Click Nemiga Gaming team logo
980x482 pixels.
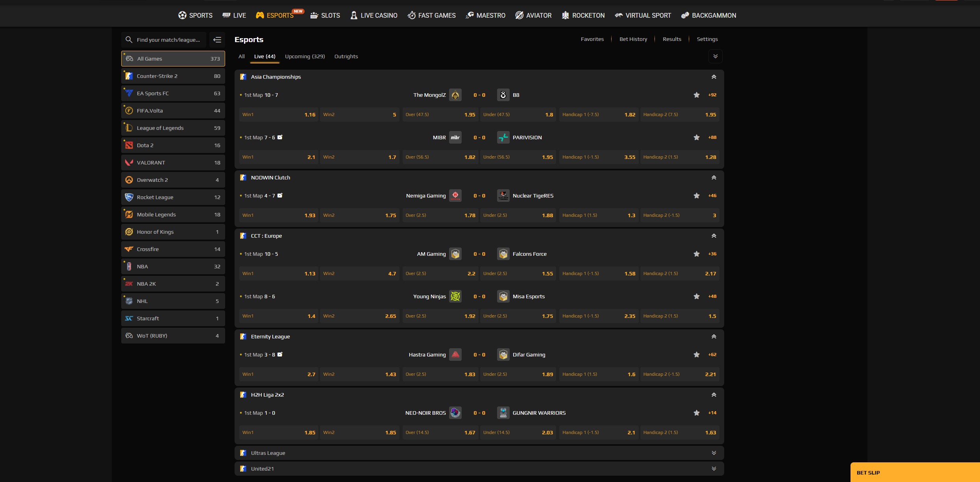point(455,196)
